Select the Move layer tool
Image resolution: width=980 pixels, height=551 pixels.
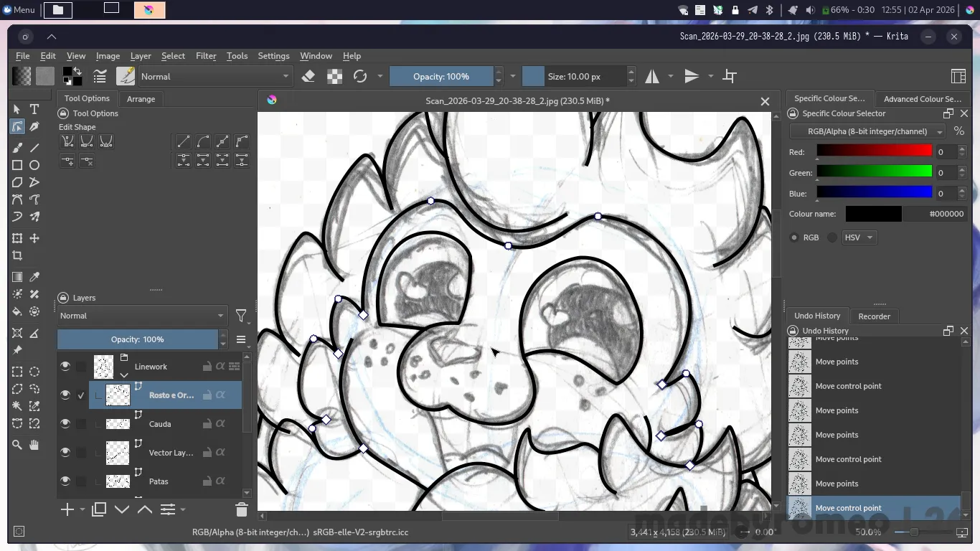pos(34,238)
